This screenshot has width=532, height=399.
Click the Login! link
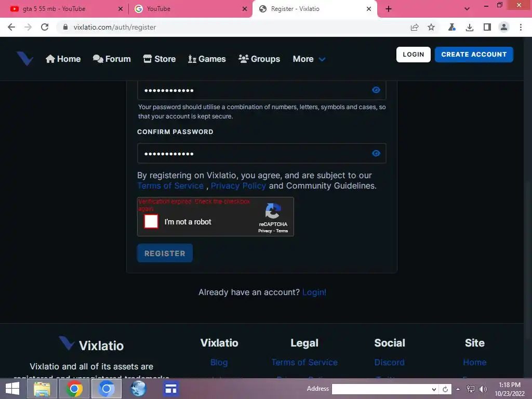314,292
